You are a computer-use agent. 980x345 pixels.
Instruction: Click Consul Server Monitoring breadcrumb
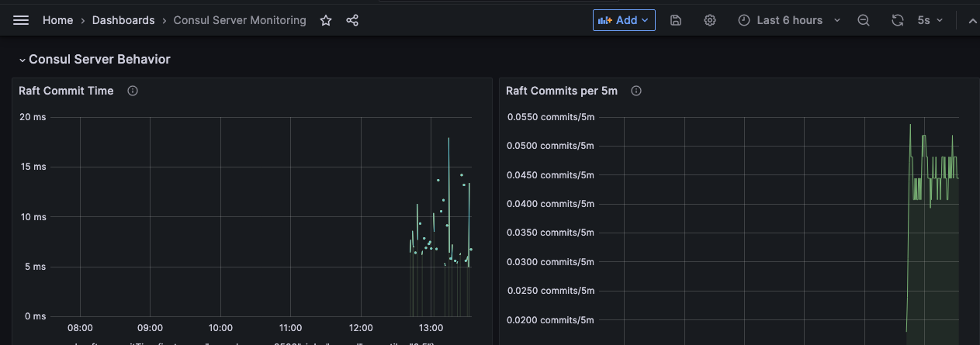pyautogui.click(x=240, y=20)
